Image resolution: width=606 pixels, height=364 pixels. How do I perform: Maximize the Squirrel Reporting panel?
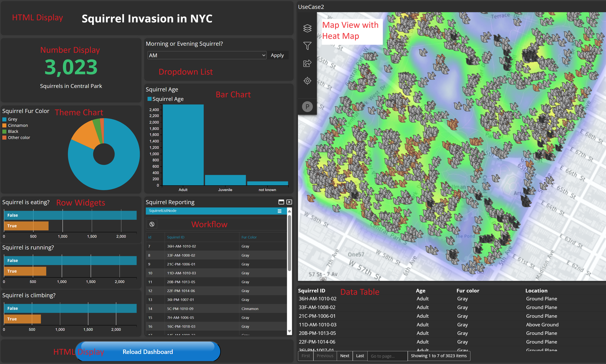[281, 202]
